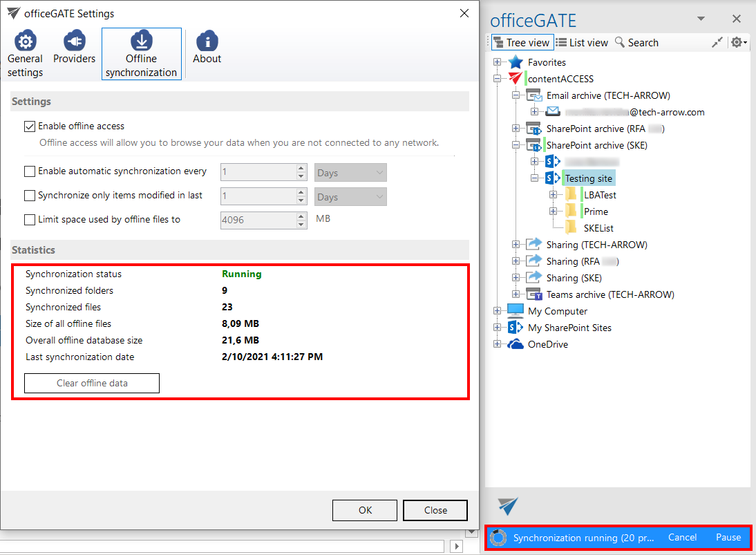Uncheck Enable offline access

click(30, 126)
